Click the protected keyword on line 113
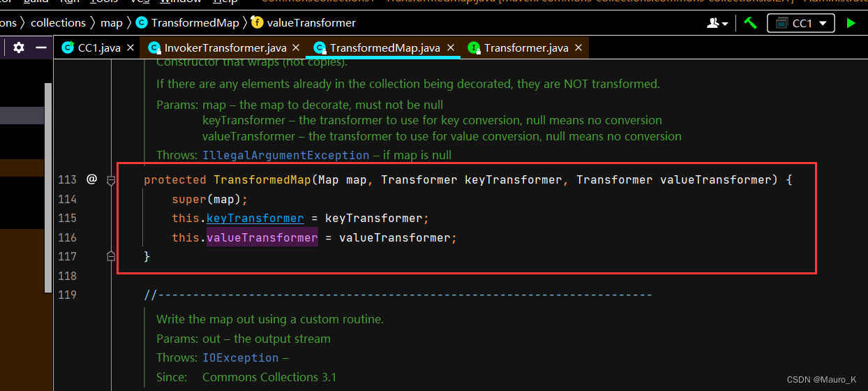868x391 pixels. point(175,179)
